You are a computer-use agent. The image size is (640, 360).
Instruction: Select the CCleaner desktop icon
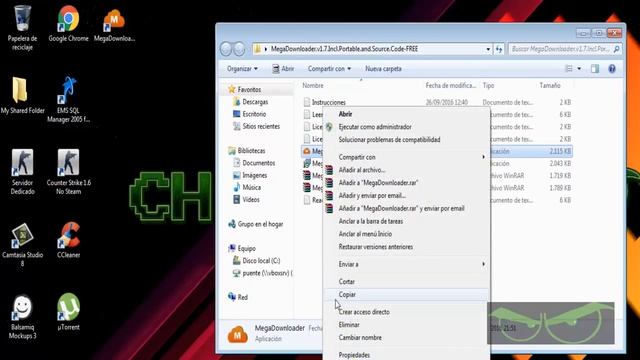69,241
